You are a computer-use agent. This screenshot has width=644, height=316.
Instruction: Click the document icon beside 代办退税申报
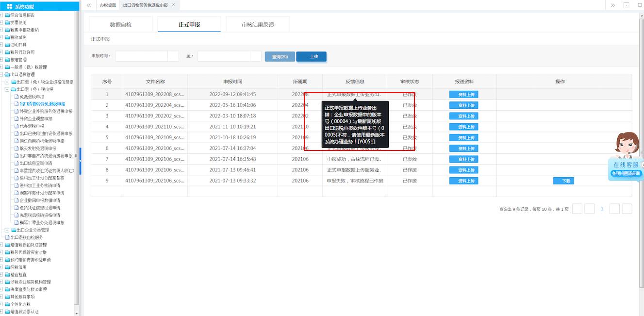click(17, 126)
